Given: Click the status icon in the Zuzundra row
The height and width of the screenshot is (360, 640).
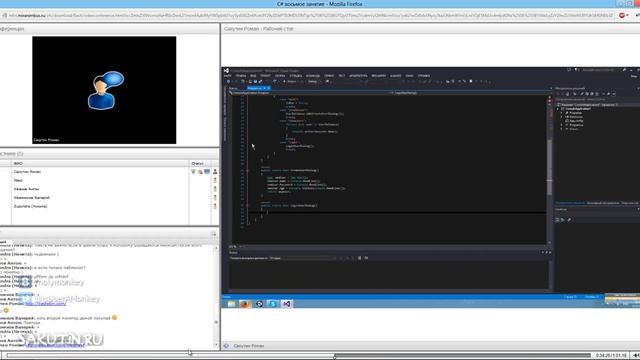Looking at the screenshot, I should point(215,207).
